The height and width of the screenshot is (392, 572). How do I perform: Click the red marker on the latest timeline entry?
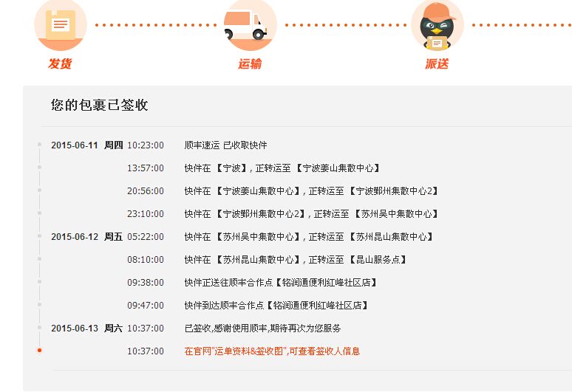(x=39, y=351)
